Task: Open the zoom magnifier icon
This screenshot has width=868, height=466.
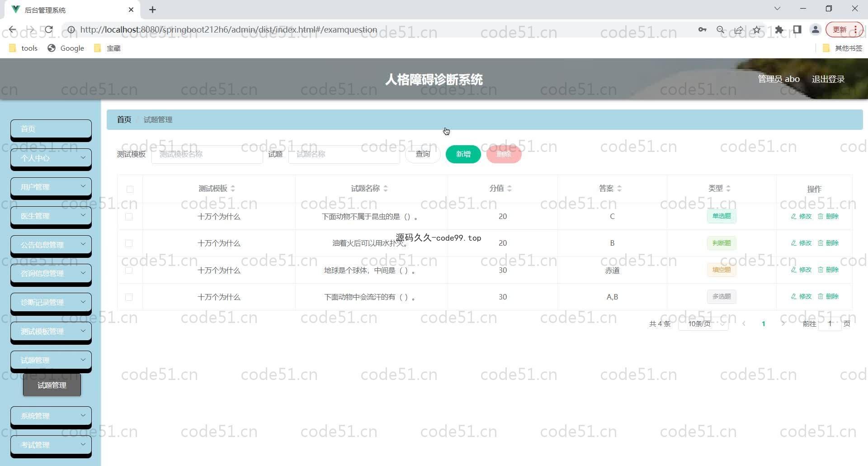Action: click(x=721, y=30)
